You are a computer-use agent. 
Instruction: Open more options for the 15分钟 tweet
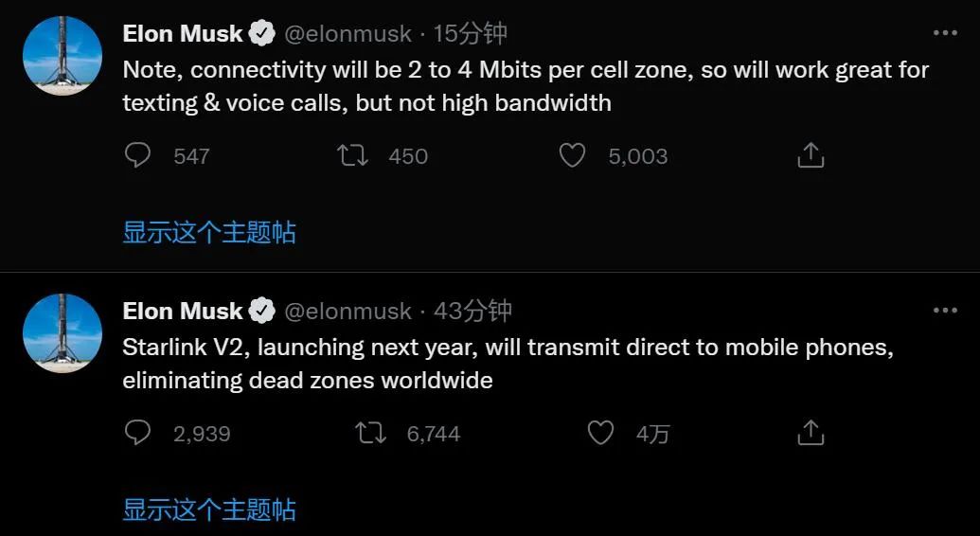[945, 33]
